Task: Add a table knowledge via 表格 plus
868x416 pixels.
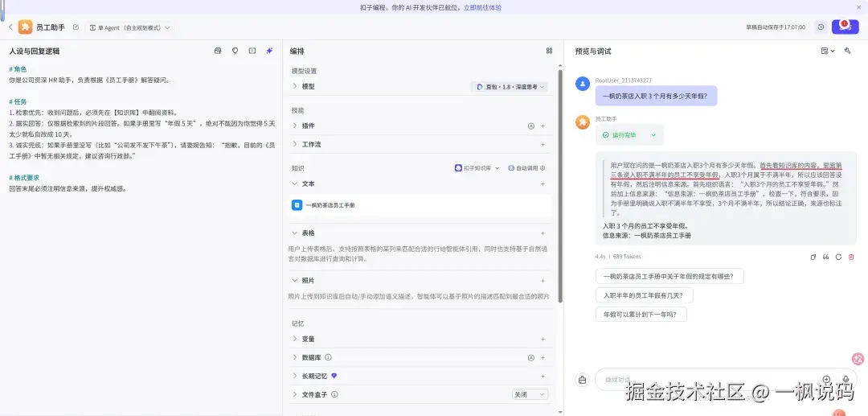Action: point(542,234)
